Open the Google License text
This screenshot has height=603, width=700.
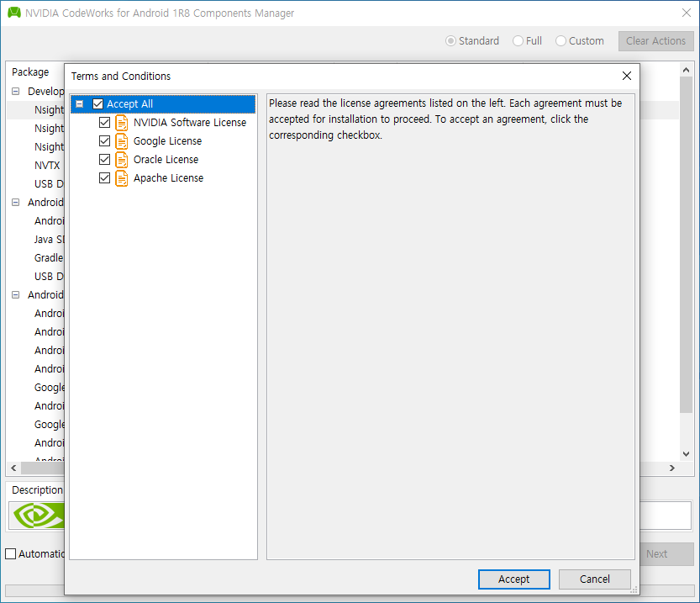click(167, 141)
